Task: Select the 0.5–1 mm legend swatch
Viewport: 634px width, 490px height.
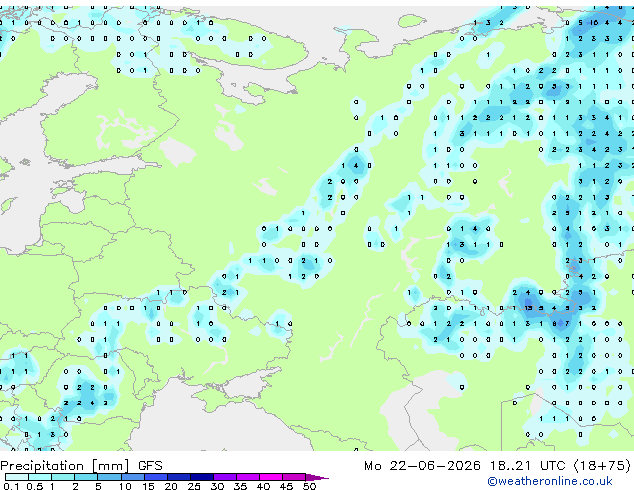Action: pyautogui.click(x=40, y=477)
